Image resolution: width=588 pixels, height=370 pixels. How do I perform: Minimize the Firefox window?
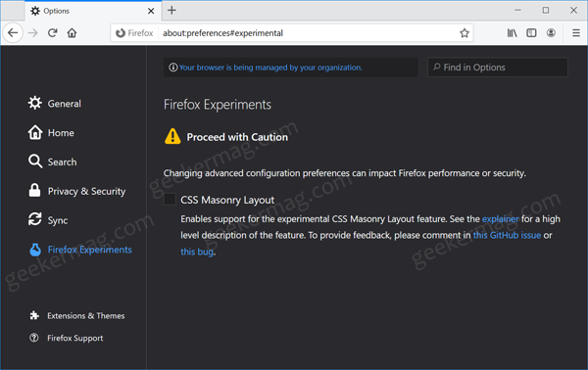tap(517, 10)
